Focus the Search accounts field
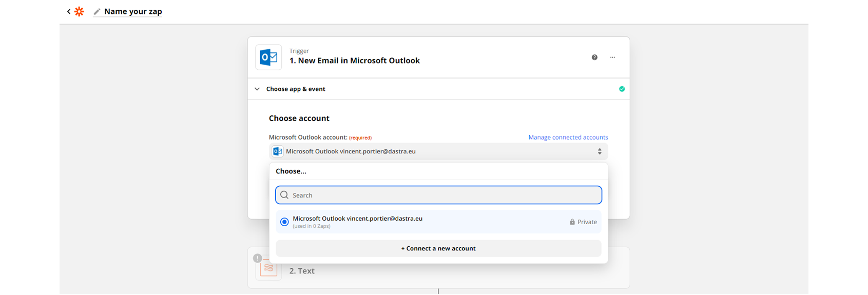Image resolution: width=868 pixels, height=295 pixels. click(x=438, y=195)
